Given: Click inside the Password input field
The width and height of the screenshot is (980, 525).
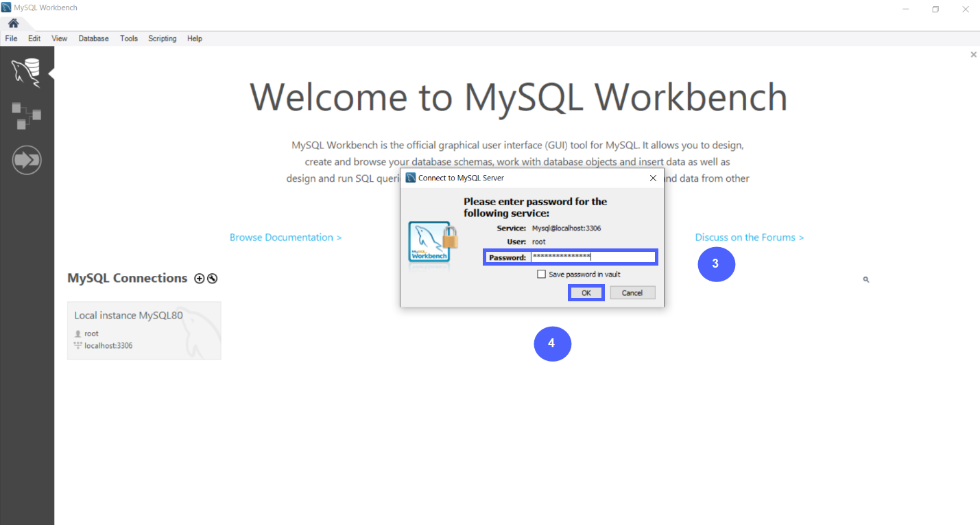Looking at the screenshot, I should [593, 257].
